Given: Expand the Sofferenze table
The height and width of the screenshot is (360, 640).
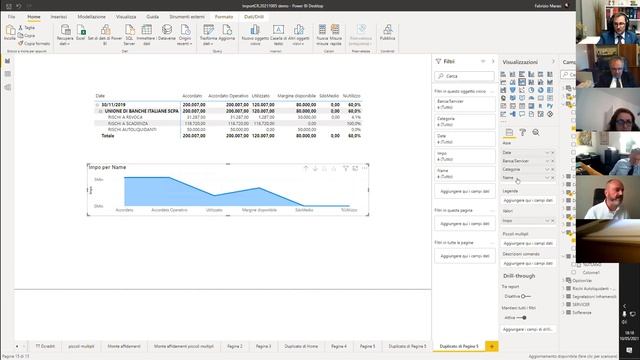Looking at the screenshot, I should coord(564,313).
